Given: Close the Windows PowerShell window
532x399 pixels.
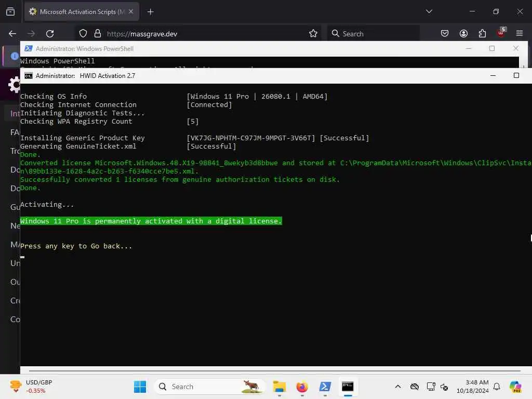Looking at the screenshot, I should (516, 48).
